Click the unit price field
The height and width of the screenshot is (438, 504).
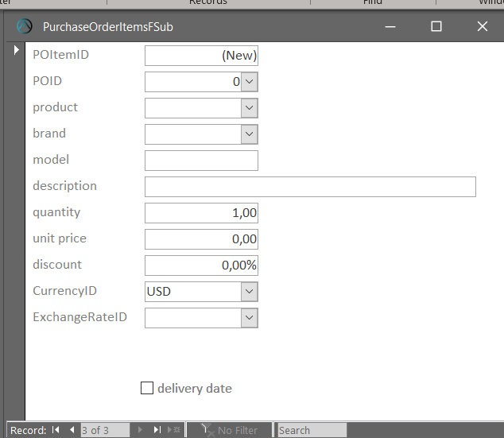pos(201,239)
